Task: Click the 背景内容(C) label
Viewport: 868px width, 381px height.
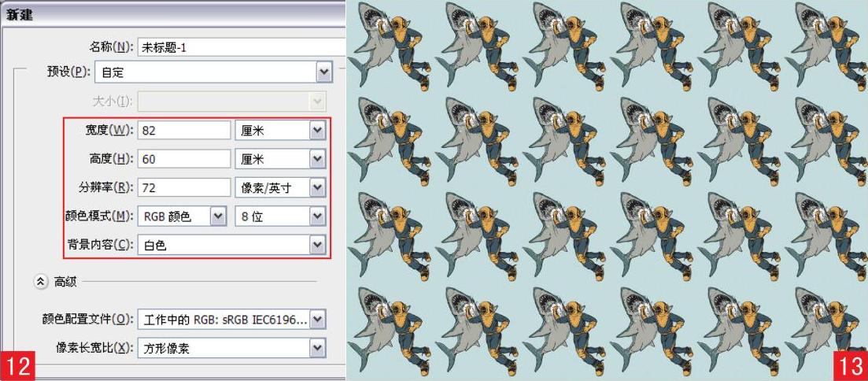Action: click(101, 246)
